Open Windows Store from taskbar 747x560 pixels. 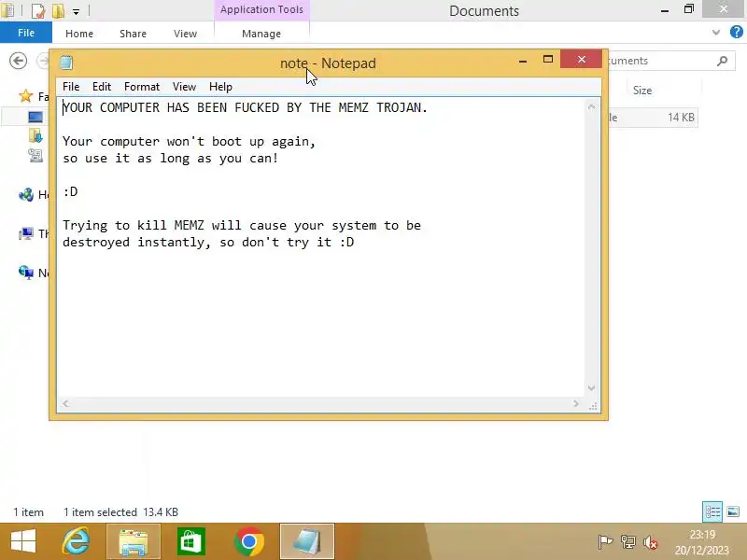pos(191,541)
